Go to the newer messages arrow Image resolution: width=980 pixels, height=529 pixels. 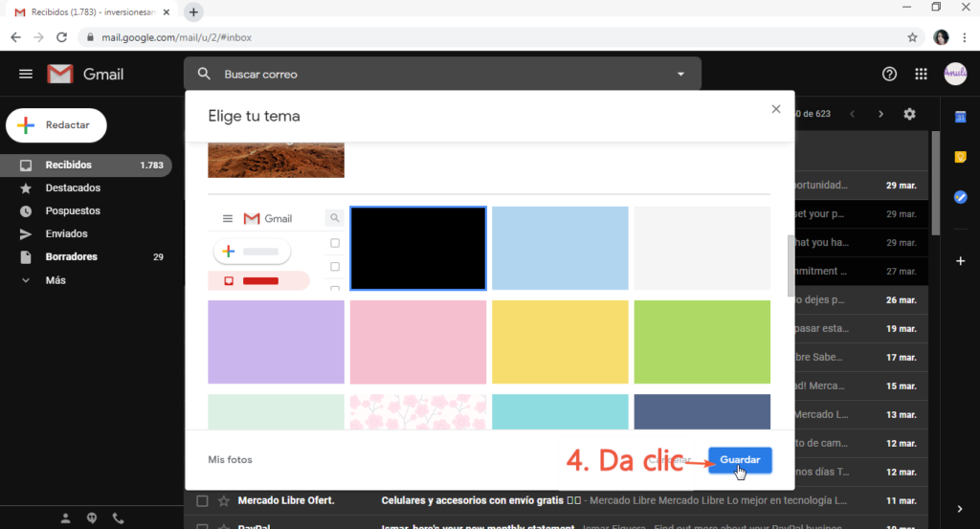tap(852, 114)
